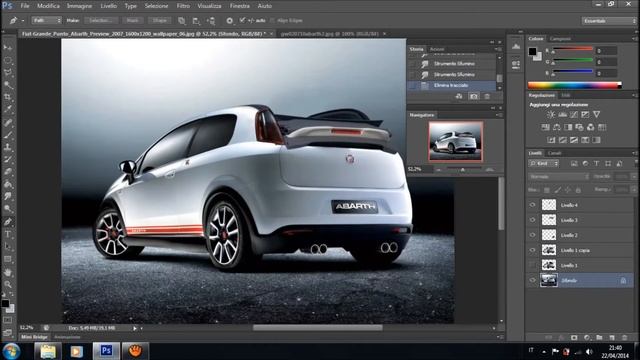Open the File menu
Image resolution: width=640 pixels, height=360 pixels.
(25, 6)
